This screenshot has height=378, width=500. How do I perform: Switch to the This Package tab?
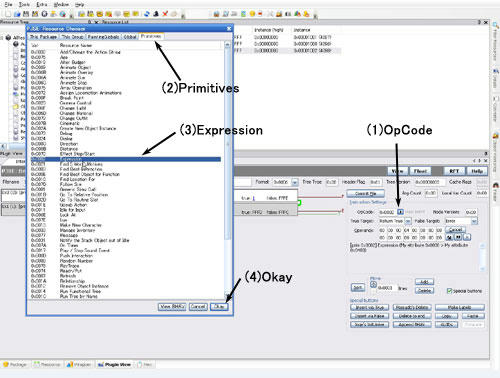point(43,37)
